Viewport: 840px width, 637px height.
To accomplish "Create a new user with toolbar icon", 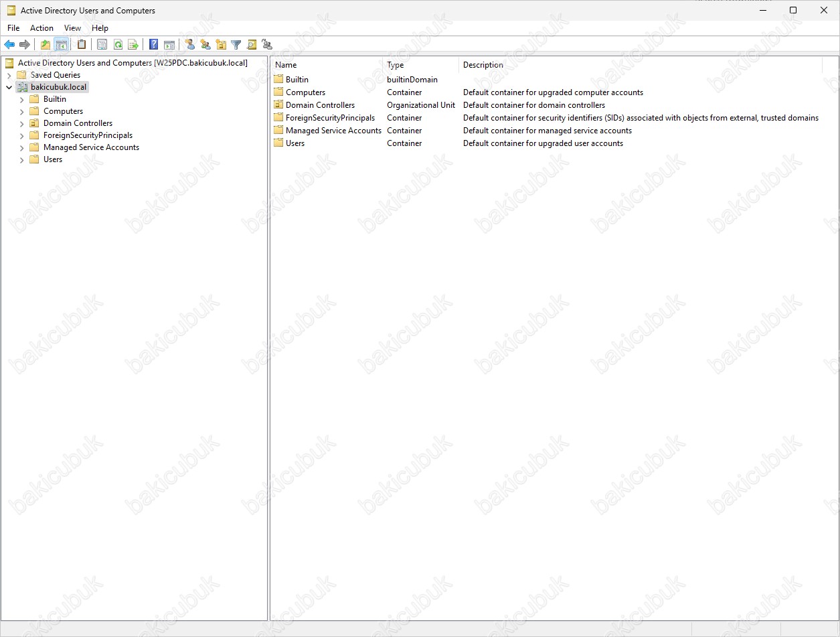I will click(x=189, y=45).
